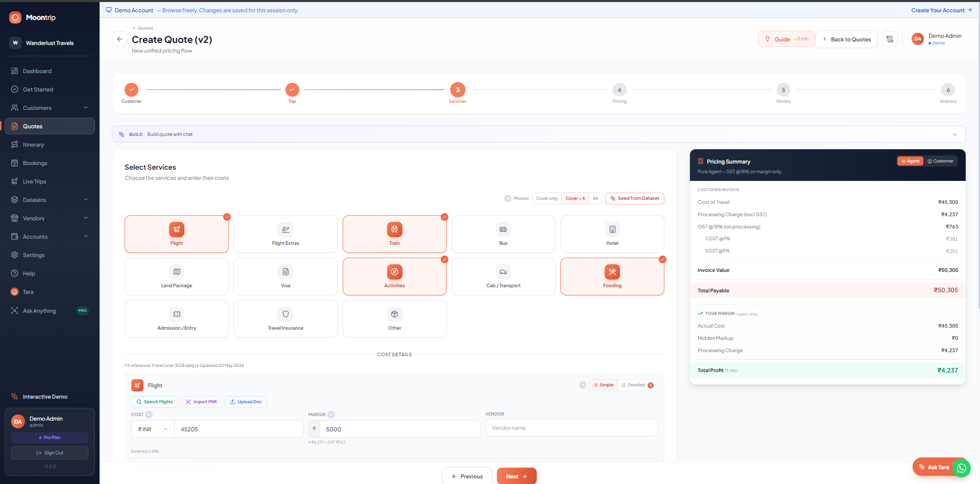980x484 pixels.
Task: Click the Sign Out button
Action: point(50,453)
